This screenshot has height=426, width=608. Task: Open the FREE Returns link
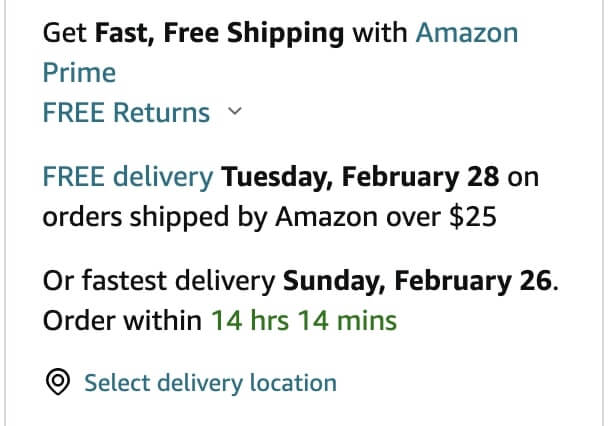(x=126, y=113)
